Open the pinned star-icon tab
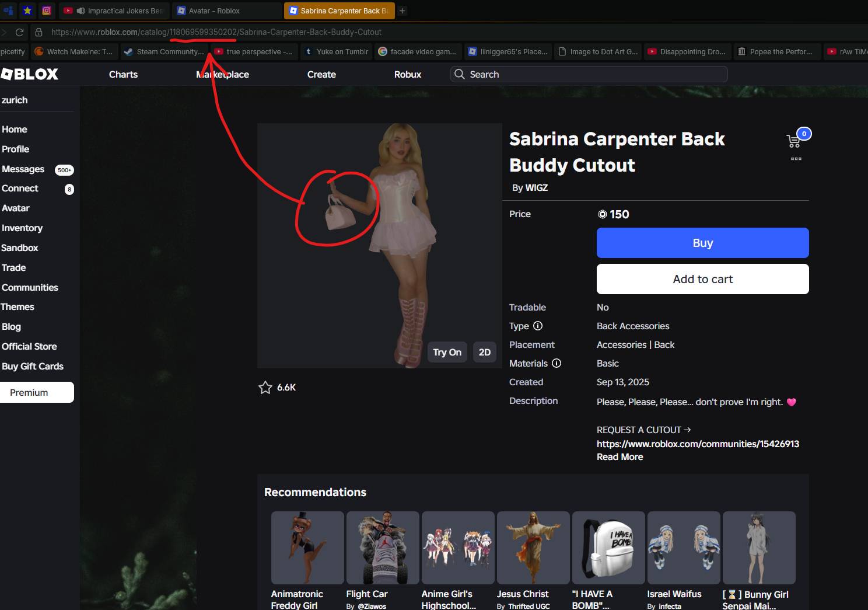The image size is (868, 610). [x=27, y=11]
